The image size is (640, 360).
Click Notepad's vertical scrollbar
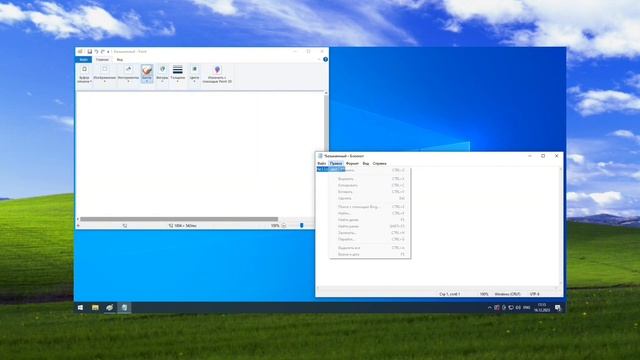(x=560, y=227)
